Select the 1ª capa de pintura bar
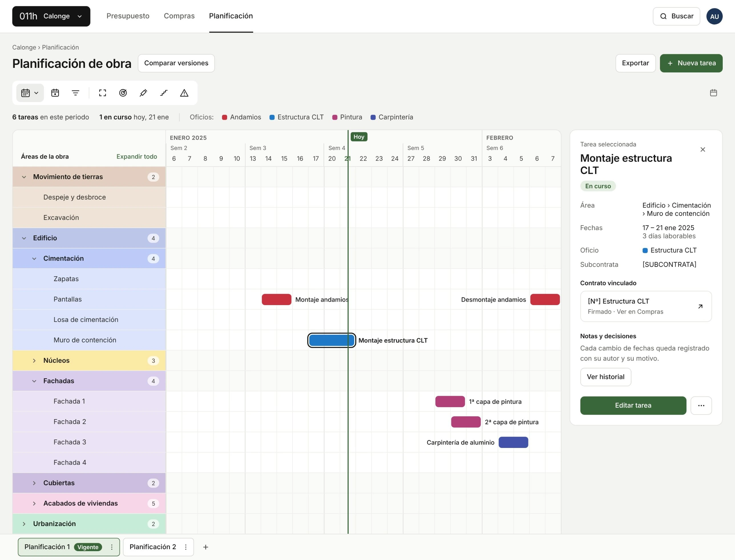This screenshot has height=560, width=735. pos(450,401)
